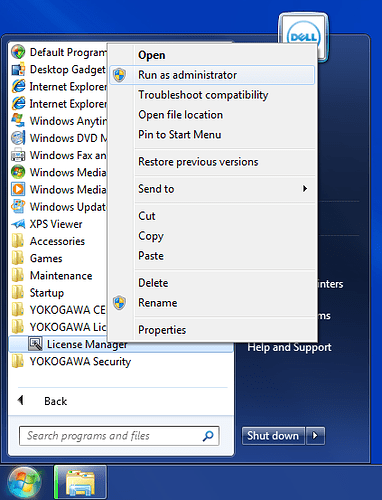Select Troubleshoot compatibility
The width and height of the screenshot is (382, 500).
point(212,95)
